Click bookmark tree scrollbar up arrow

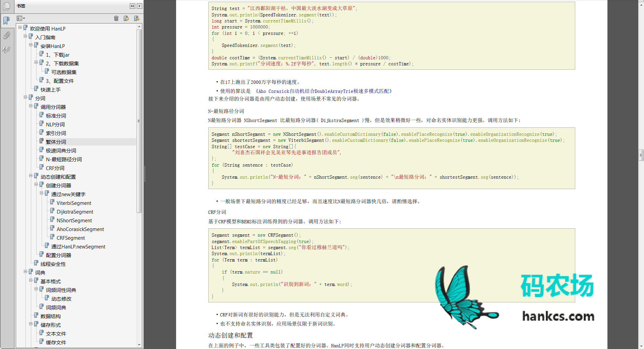(x=139, y=26)
